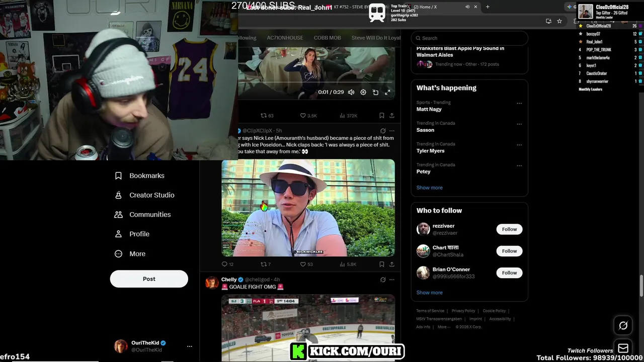The width and height of the screenshot is (644, 362).
Task: Open more options for Matt Nagy trend
Action: (519, 103)
